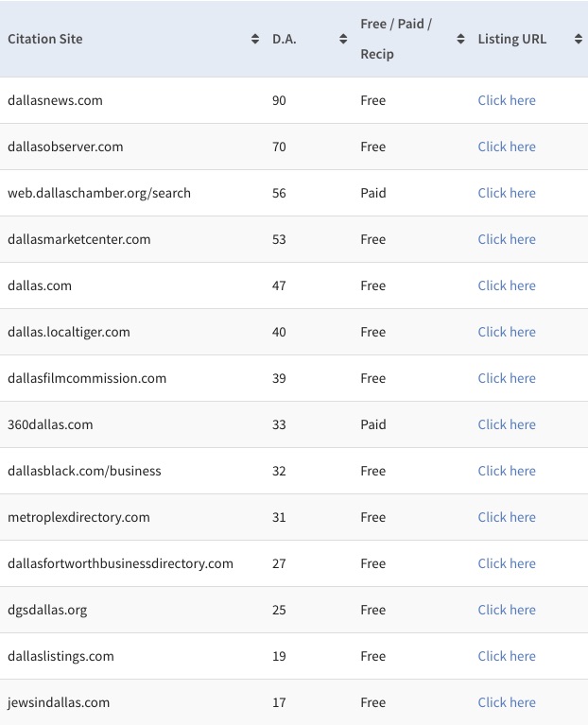Click the D.A. value 19
This screenshot has width=588, height=725.
pos(279,656)
